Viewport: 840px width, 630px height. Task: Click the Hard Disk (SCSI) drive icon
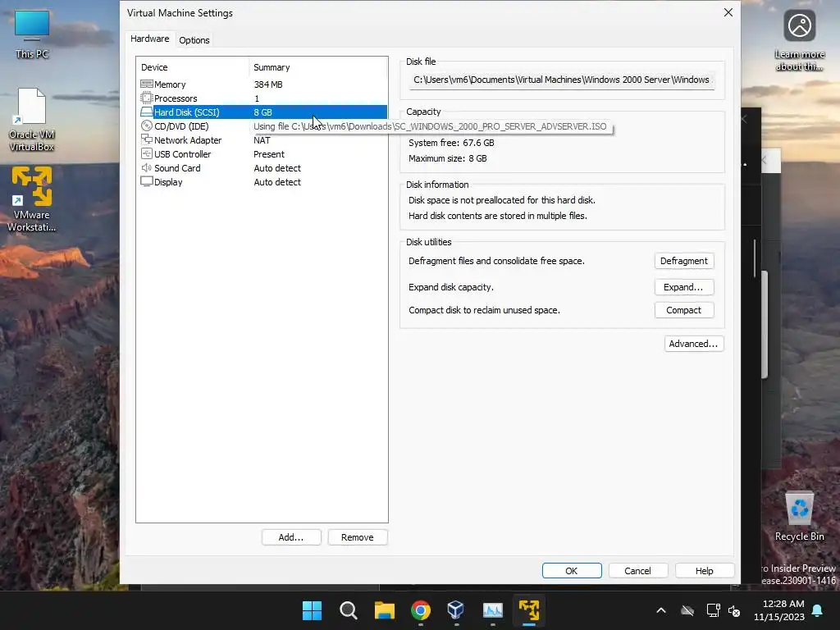click(146, 112)
